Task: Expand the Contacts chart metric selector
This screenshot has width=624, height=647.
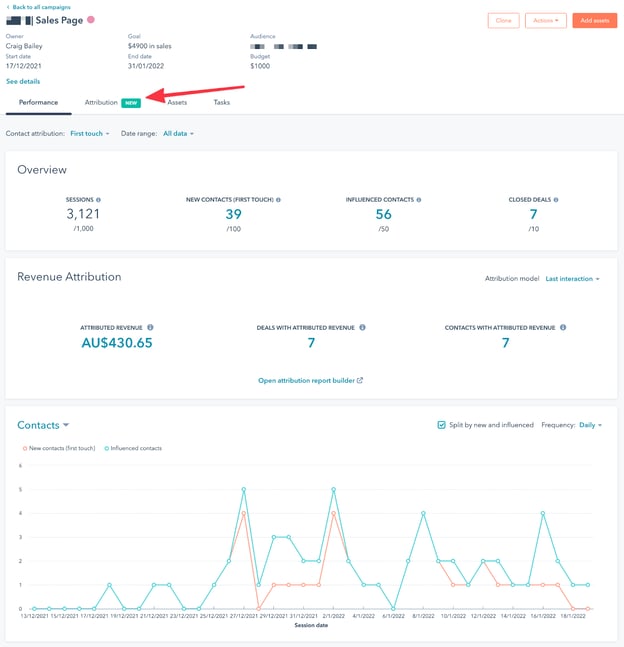Action: click(43, 425)
